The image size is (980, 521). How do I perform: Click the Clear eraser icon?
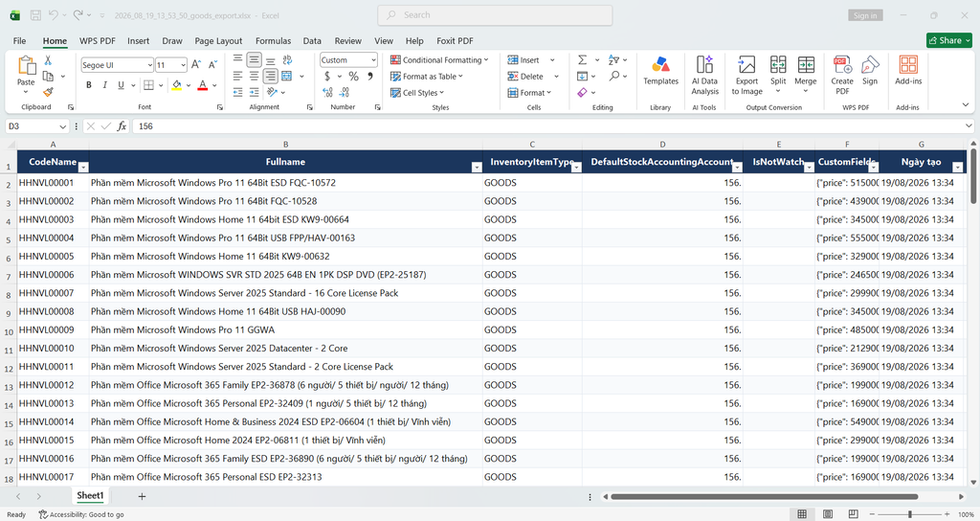582,93
